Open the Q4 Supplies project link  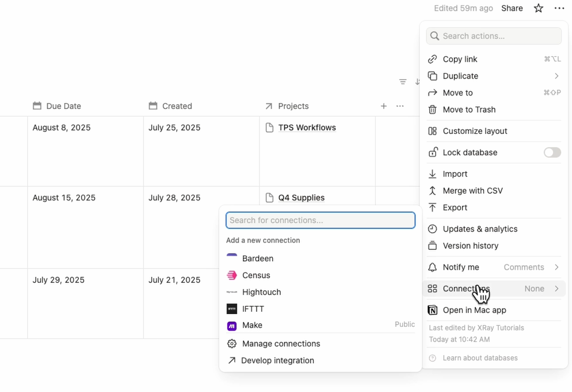(x=301, y=198)
